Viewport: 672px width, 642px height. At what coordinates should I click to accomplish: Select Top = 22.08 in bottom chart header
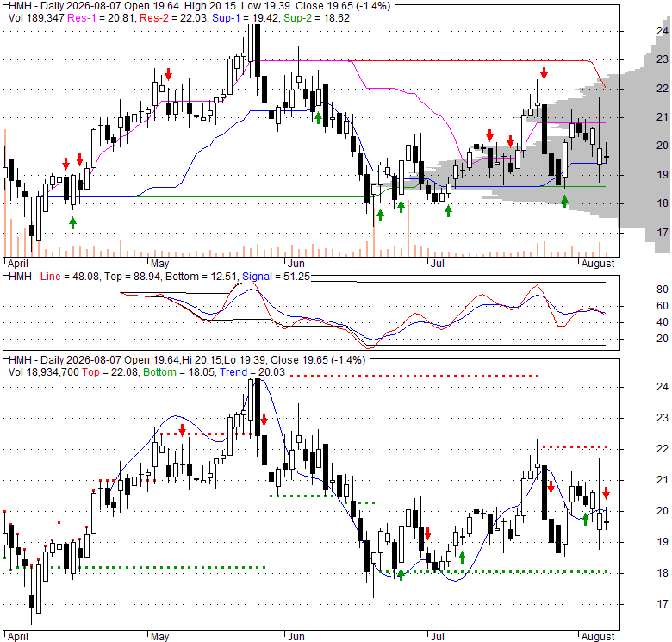point(110,372)
